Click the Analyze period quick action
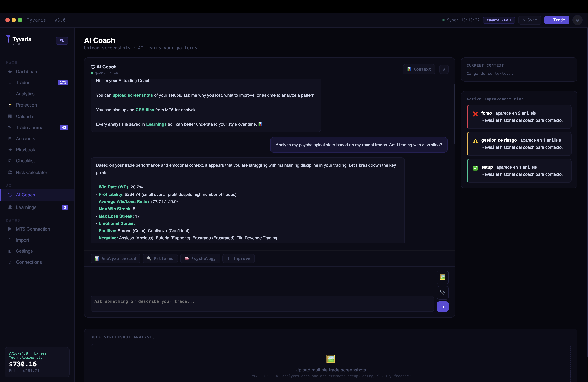 115,258
